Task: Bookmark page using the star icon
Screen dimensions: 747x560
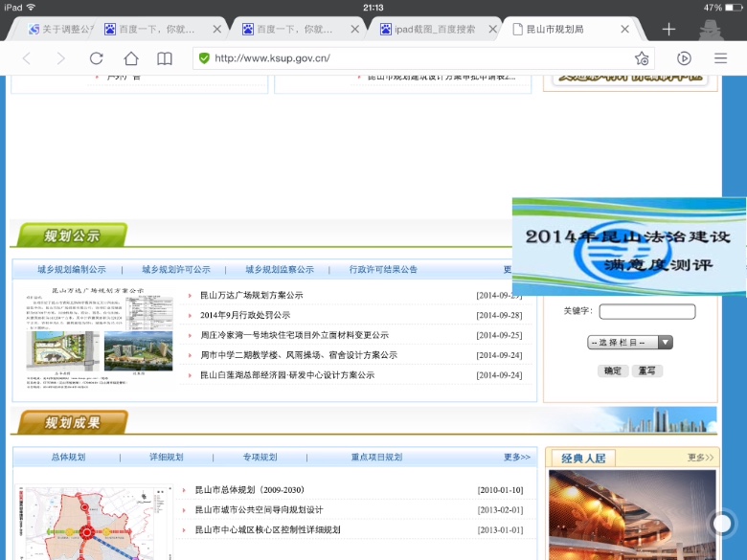Action: [641, 58]
